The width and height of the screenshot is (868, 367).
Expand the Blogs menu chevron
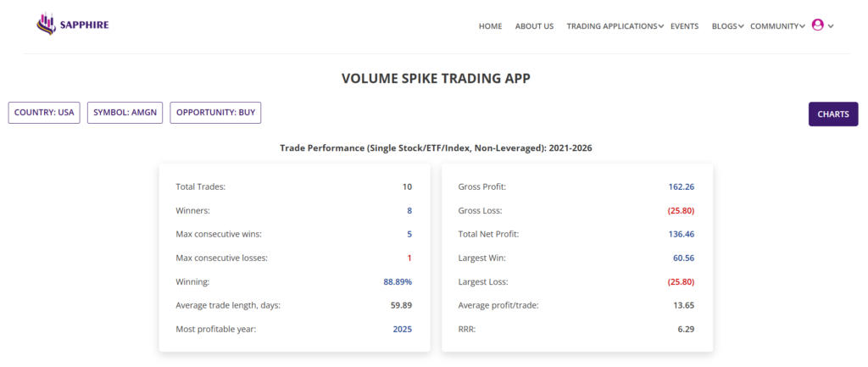[741, 26]
